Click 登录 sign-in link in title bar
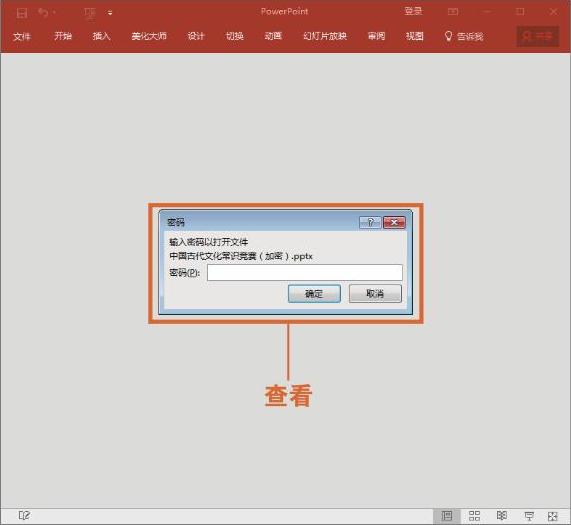The height and width of the screenshot is (525, 571). click(413, 11)
